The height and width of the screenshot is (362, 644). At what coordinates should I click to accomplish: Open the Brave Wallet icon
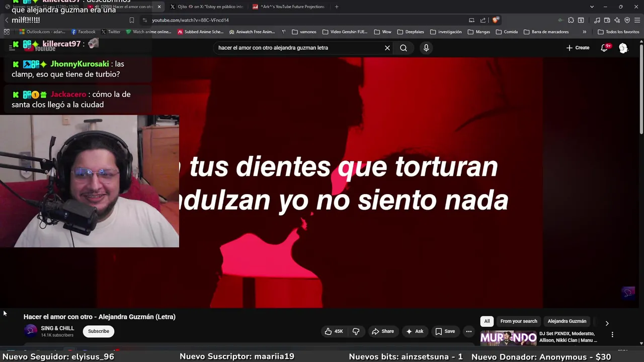click(607, 20)
